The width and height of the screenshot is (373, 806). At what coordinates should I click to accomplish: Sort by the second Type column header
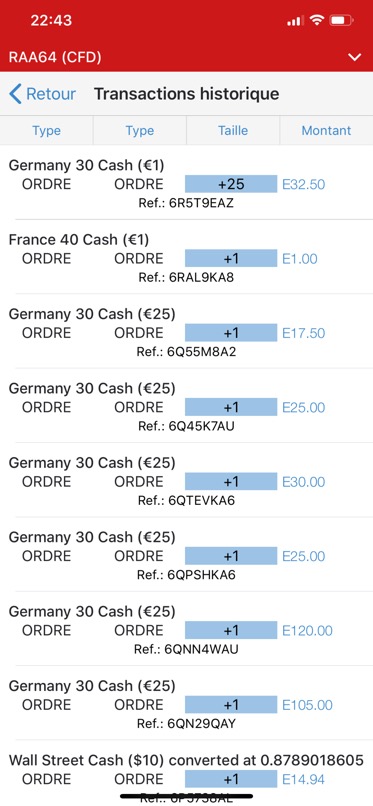[140, 131]
